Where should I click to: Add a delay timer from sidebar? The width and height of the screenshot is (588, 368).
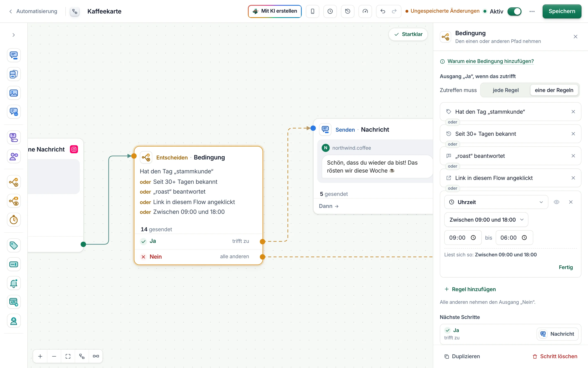[14, 220]
